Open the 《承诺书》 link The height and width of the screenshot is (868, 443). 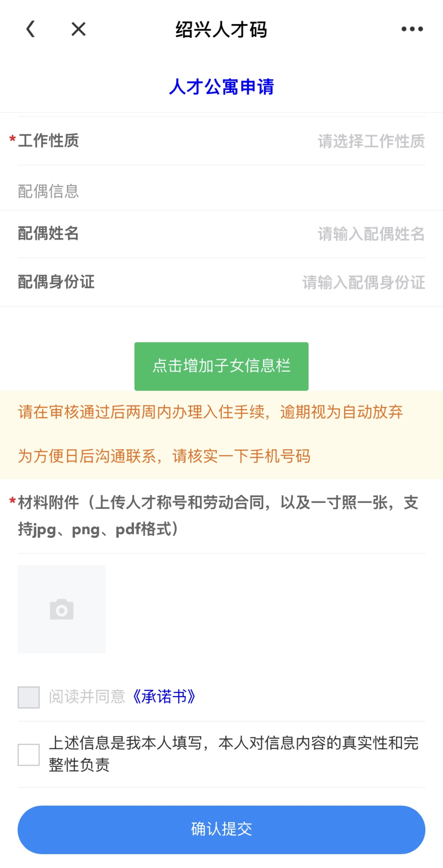click(164, 697)
